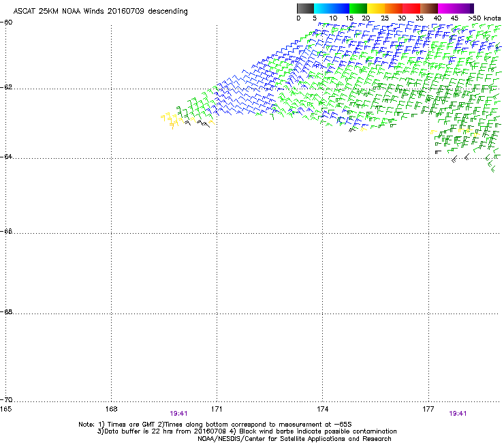
Task: Click the gray 0-5 knots color segment
Action: click(305, 8)
